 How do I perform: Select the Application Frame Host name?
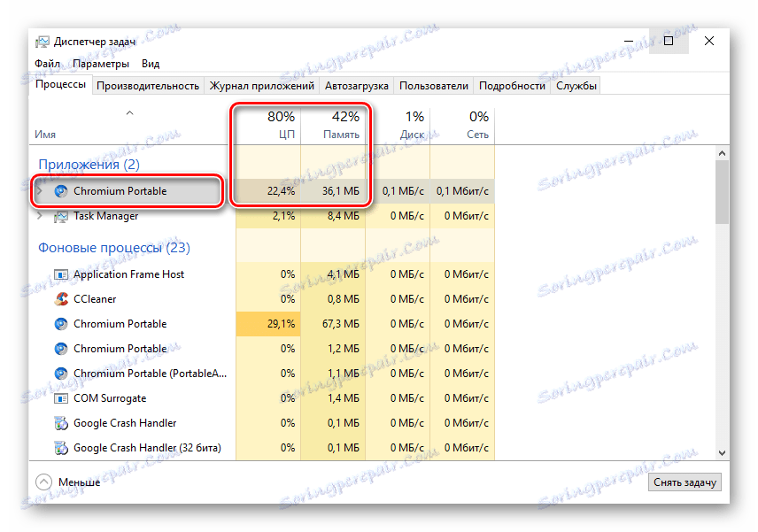coord(128,274)
